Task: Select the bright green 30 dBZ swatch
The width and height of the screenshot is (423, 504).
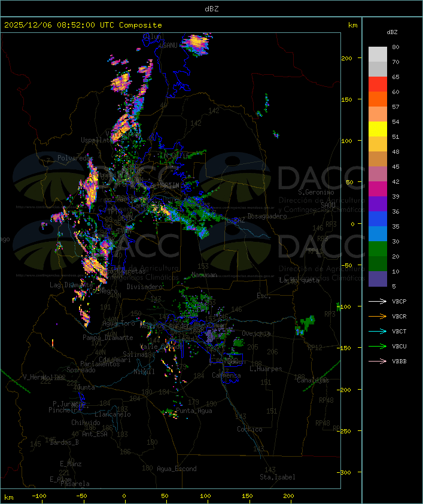Action: click(378, 249)
